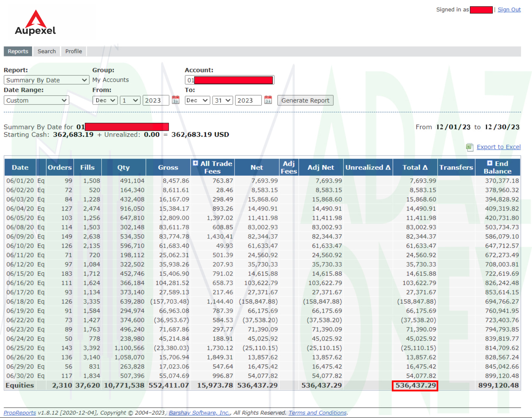532x418 pixels.
Task: Sort by the Date column header
Action: click(x=20, y=167)
